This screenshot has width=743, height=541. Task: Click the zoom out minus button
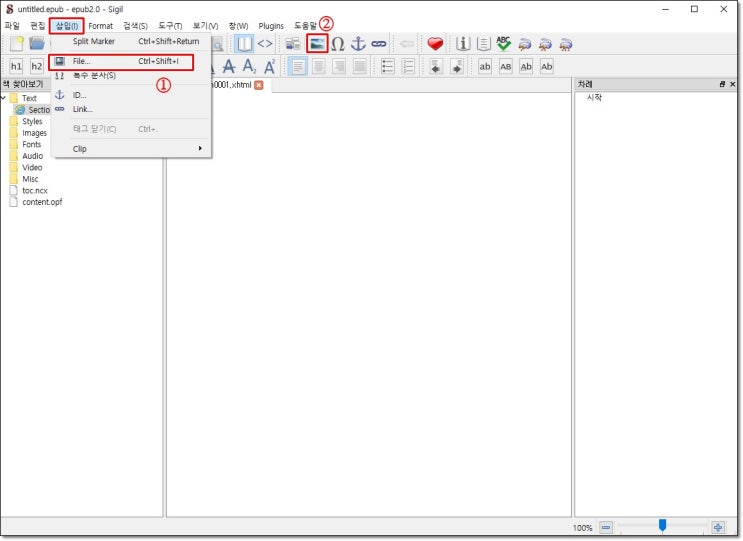pyautogui.click(x=606, y=527)
